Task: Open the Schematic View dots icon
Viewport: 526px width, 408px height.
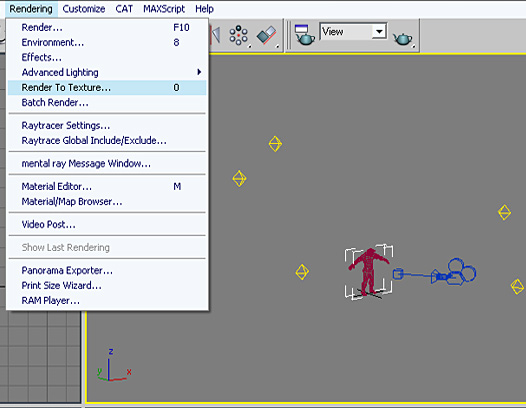Action: click(239, 35)
